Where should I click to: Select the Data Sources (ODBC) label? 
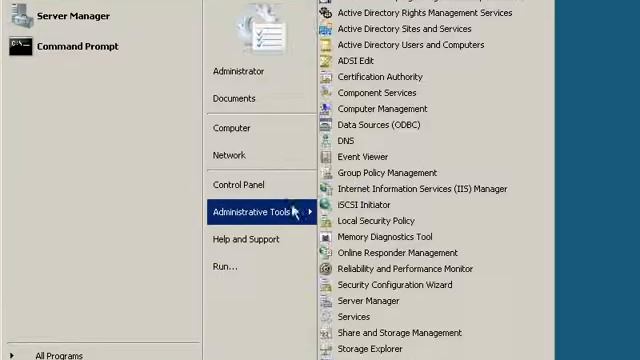(x=379, y=124)
